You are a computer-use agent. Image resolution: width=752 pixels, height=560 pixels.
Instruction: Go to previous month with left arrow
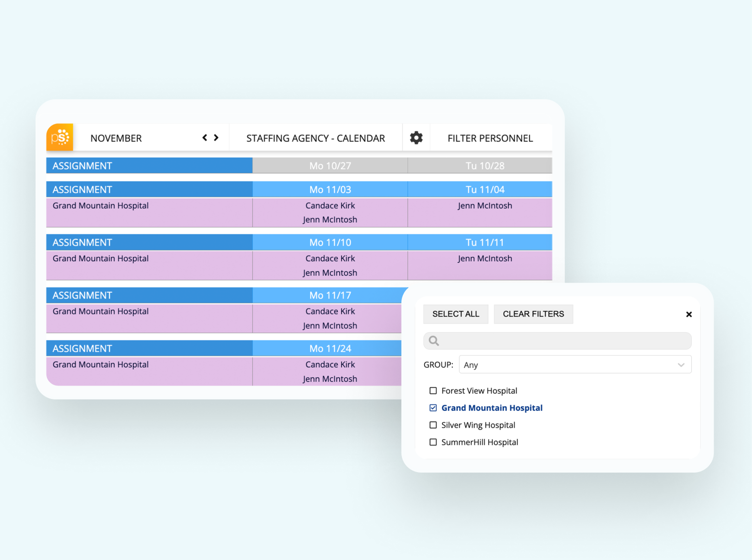tap(205, 138)
